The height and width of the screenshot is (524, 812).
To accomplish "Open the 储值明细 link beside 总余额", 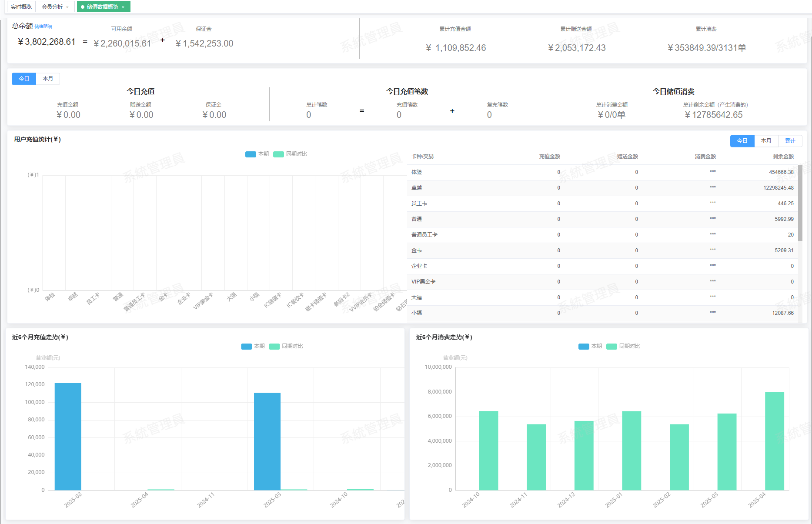I will coord(43,27).
